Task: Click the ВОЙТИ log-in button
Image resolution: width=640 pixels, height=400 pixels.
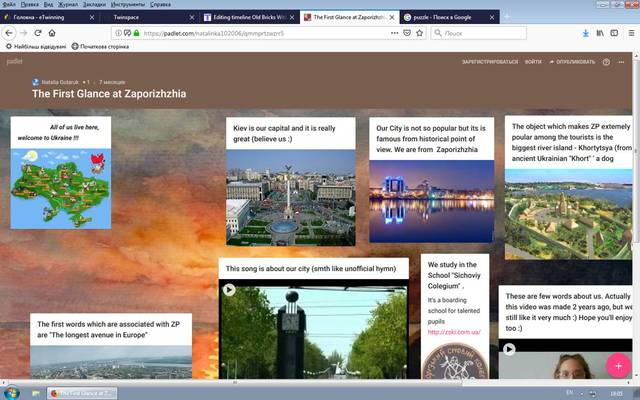Action: [x=533, y=62]
